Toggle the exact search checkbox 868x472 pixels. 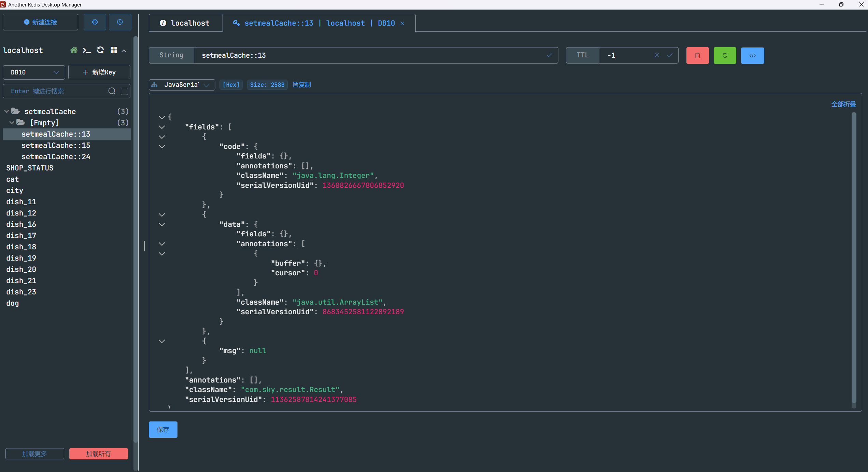(125, 91)
